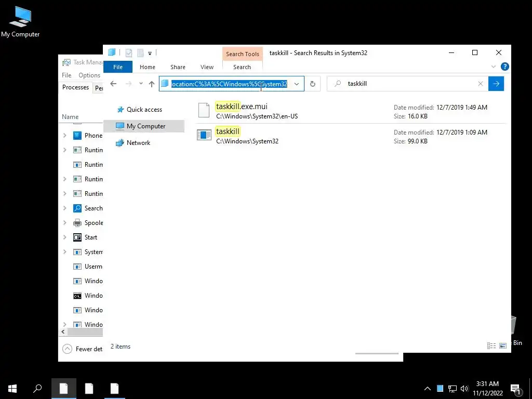Click the Spooler printer icon

[x=77, y=223]
